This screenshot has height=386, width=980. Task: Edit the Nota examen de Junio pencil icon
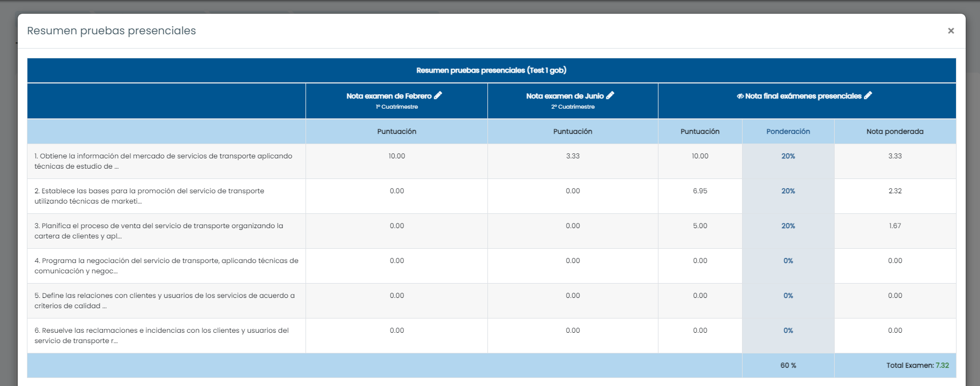(610, 95)
